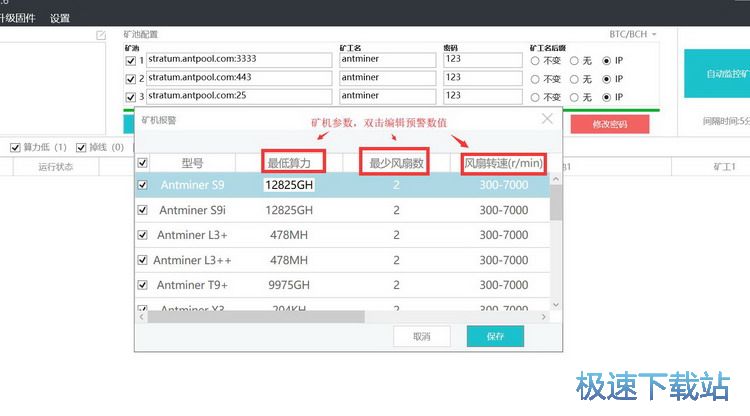Click the horizontal scrollbar right arrow
This screenshot has width=750, height=416.
[x=544, y=317]
